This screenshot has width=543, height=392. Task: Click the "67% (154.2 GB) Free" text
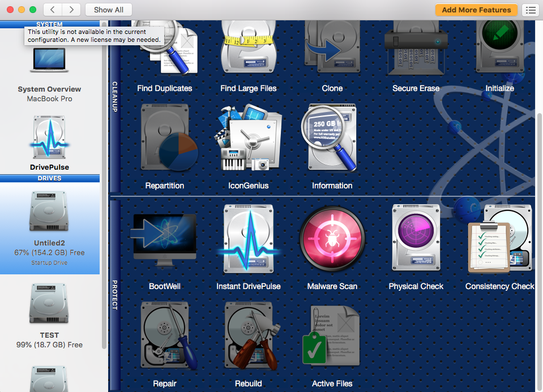49,253
